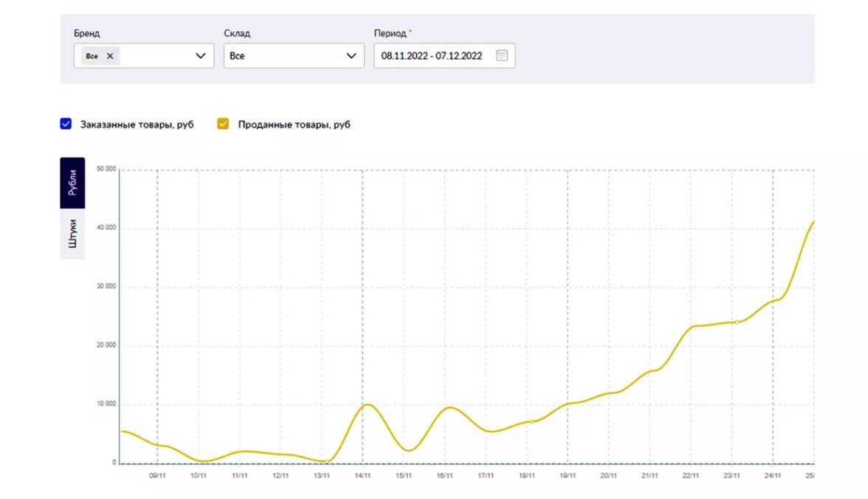Screen dimensions: 868x499
Task: Open the Склад combo box showing "Все"
Action: pyautogui.click(x=288, y=56)
